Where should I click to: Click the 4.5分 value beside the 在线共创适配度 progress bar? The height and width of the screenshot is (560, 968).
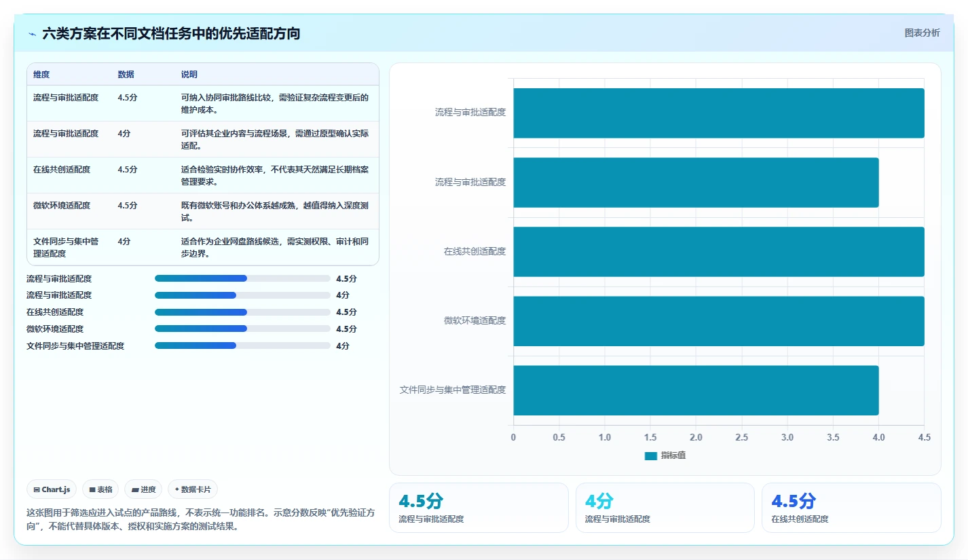[x=346, y=312]
